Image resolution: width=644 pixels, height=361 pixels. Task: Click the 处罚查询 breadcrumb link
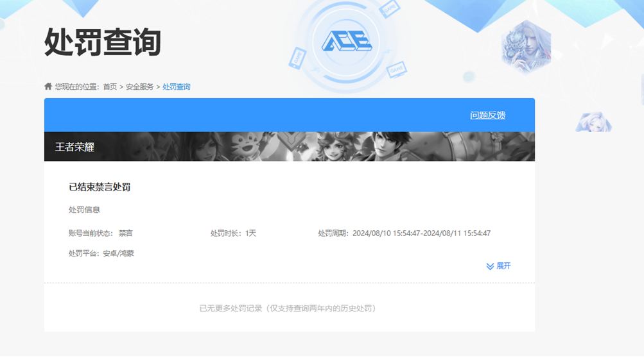click(x=177, y=87)
